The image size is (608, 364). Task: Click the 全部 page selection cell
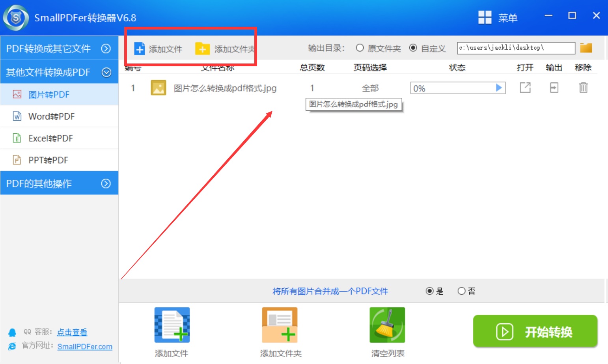pyautogui.click(x=370, y=88)
